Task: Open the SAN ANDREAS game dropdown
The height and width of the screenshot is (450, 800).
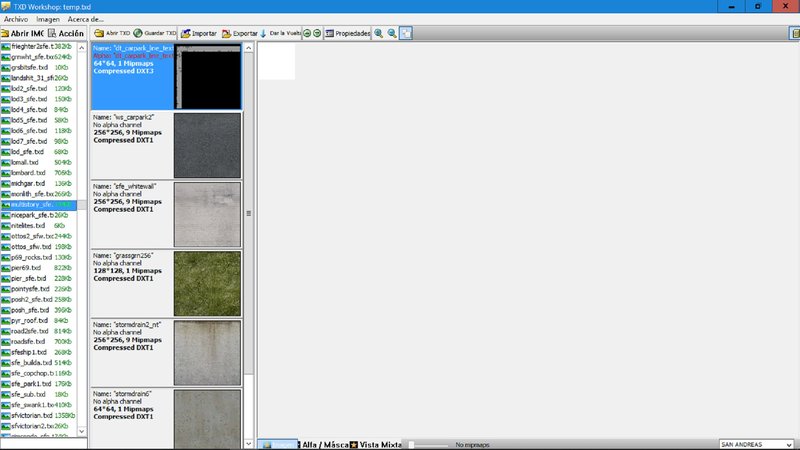Action: 757,444
